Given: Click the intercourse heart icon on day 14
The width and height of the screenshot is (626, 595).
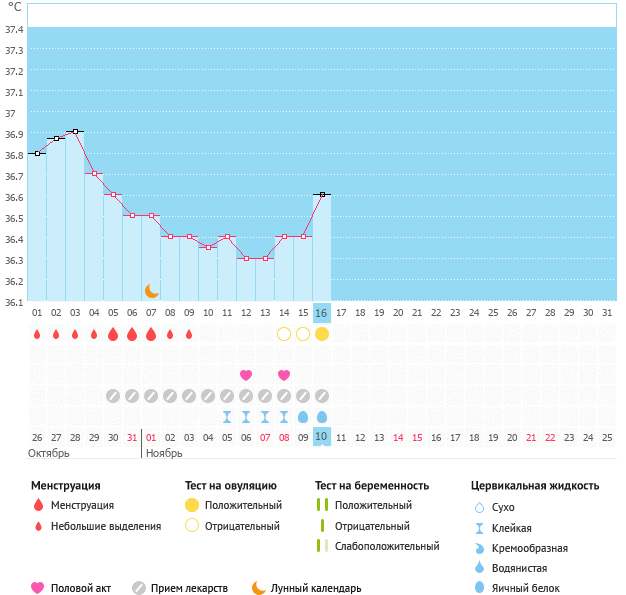Looking at the screenshot, I should 284,375.
